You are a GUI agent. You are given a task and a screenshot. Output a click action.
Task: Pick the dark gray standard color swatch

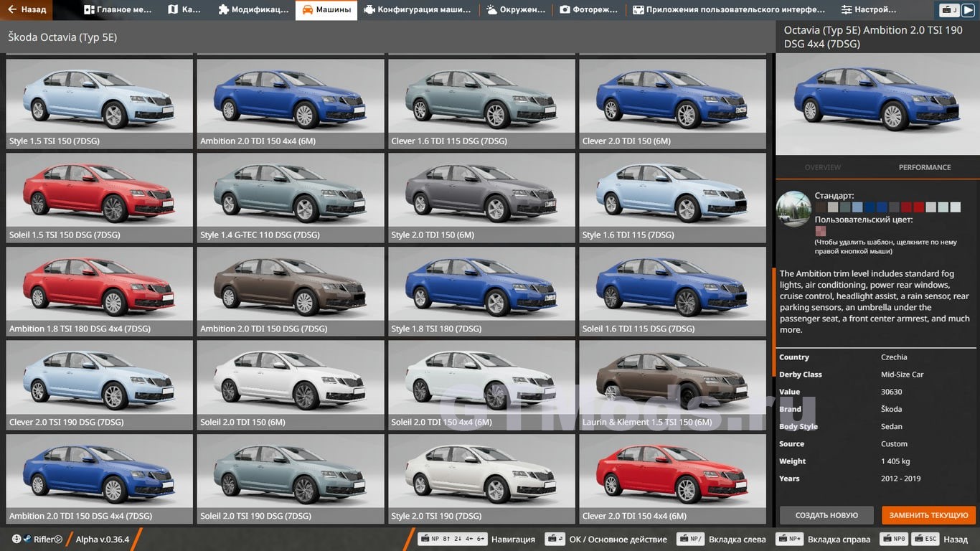894,207
